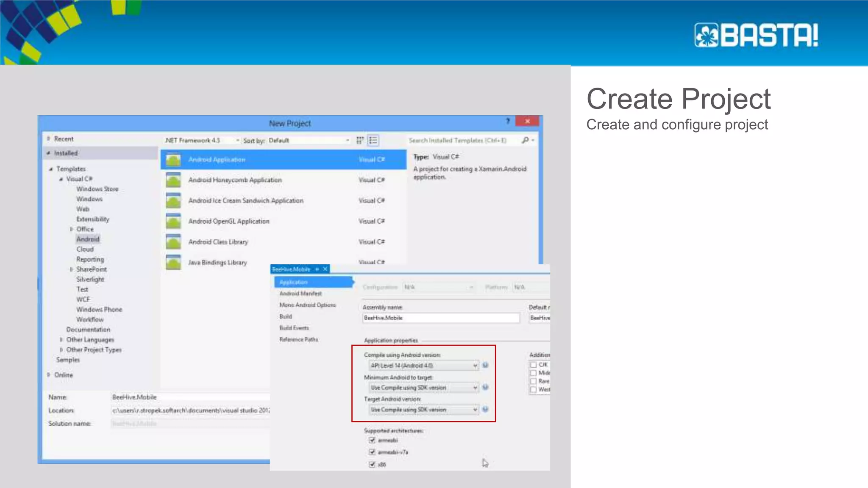Screen dimensions: 868x488
Task: Enable the Mideast additional checkbox
Action: tap(534, 373)
